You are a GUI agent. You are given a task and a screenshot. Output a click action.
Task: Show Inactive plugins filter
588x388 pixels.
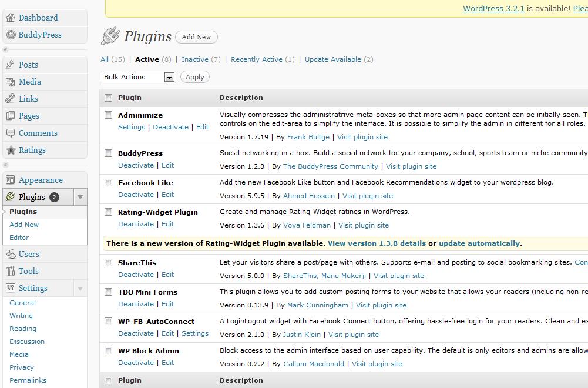[x=195, y=59]
